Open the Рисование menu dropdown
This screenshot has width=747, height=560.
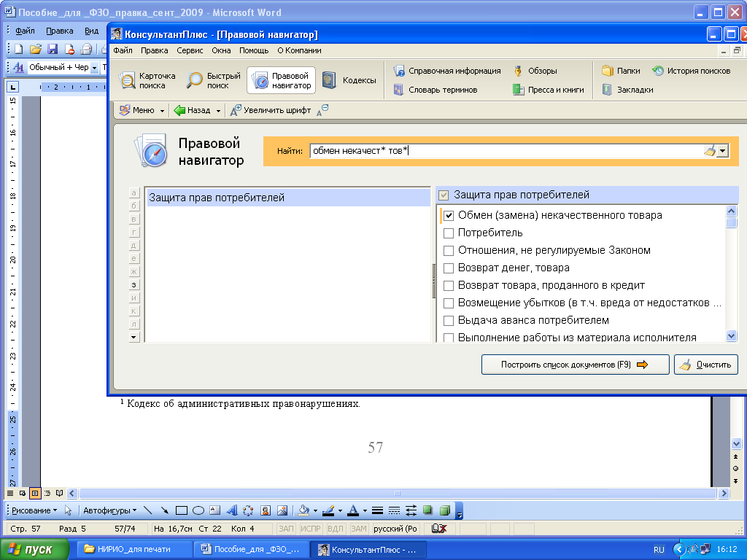(34, 510)
